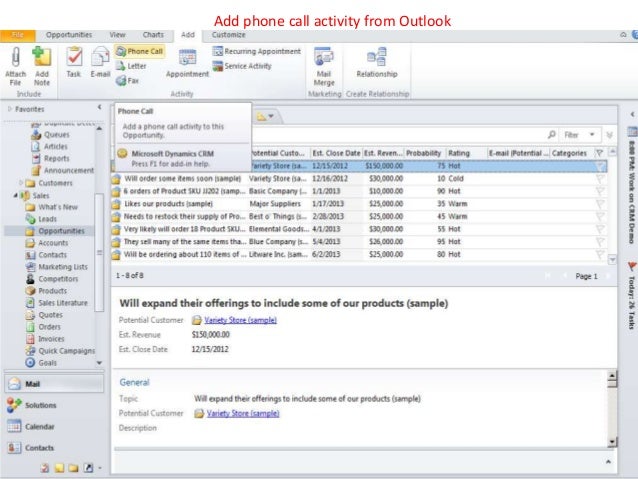Viewport: 638px width, 479px height.
Task: Open Contacts under Sales tree
Action: tap(46, 255)
